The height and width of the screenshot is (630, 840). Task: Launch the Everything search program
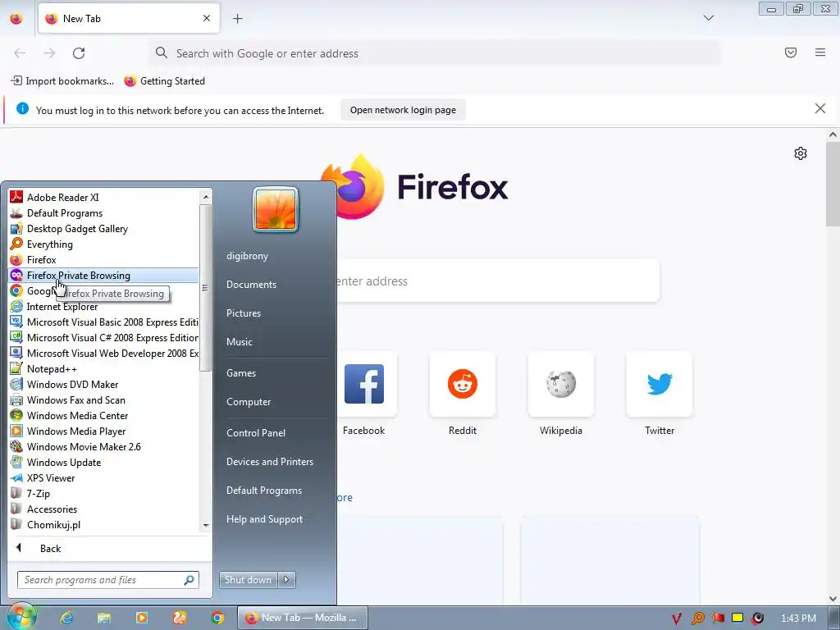[103, 244]
